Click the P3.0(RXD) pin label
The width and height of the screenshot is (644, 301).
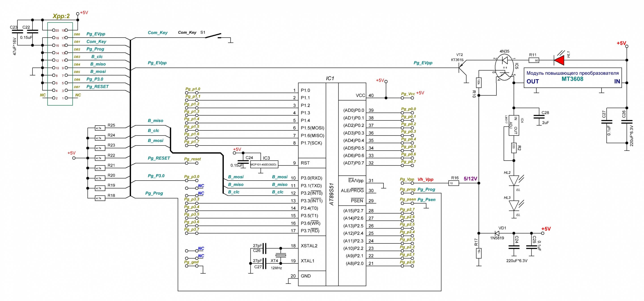311,178
